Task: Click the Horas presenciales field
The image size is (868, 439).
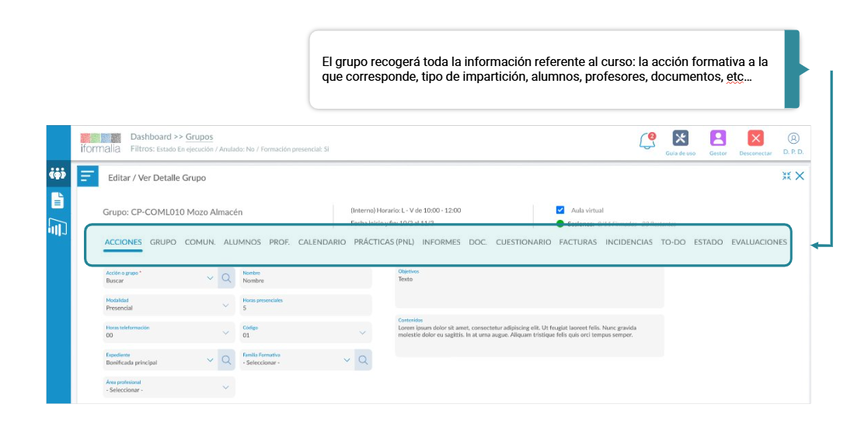Action: 305,305
